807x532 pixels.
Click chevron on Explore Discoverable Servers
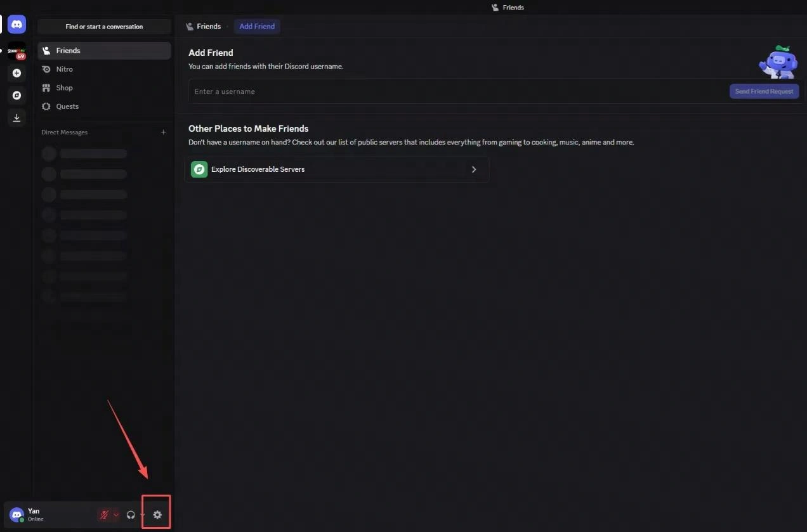pos(474,169)
